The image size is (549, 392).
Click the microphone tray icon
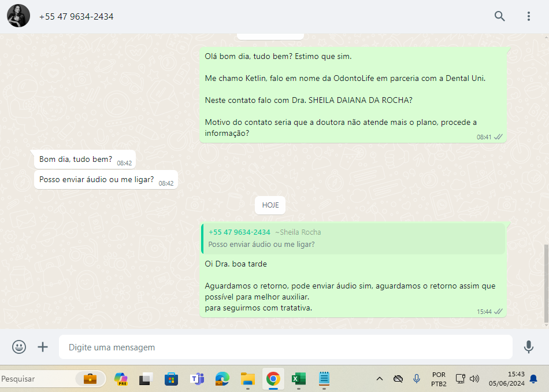tap(417, 379)
